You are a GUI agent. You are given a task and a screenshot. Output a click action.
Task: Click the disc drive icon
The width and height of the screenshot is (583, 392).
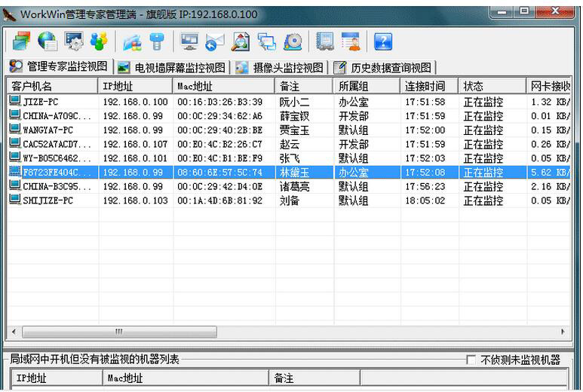pos(293,41)
